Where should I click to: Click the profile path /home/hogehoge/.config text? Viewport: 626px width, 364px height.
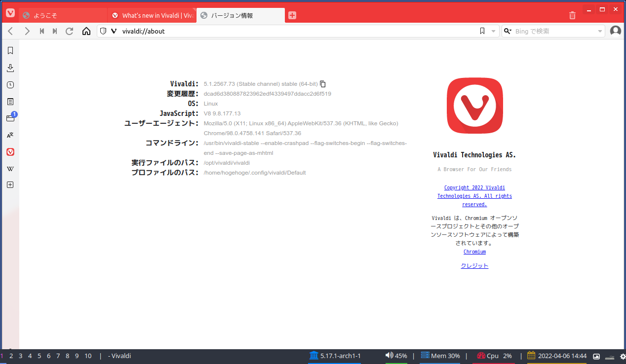[x=255, y=173]
